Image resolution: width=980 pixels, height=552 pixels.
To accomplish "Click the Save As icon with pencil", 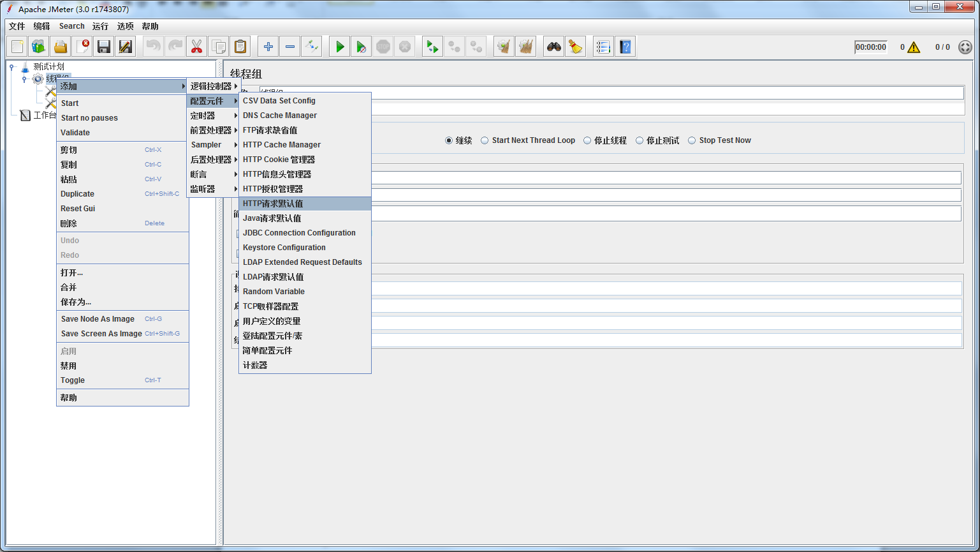I will point(126,47).
